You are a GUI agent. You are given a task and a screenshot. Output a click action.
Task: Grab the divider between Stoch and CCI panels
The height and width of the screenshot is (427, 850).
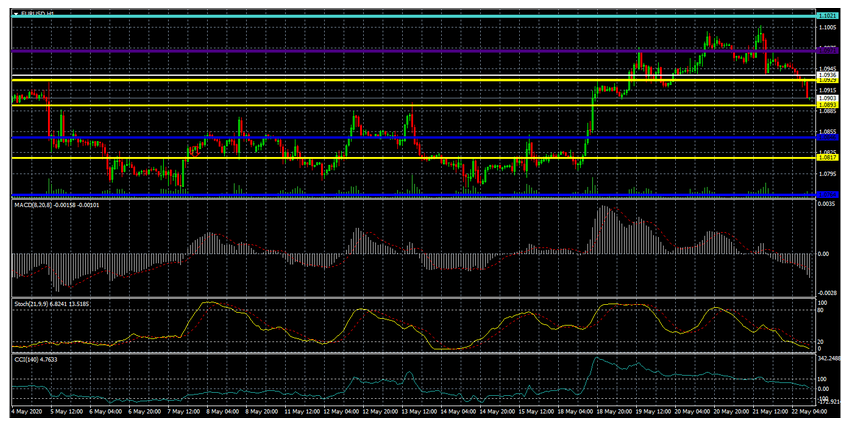400,352
